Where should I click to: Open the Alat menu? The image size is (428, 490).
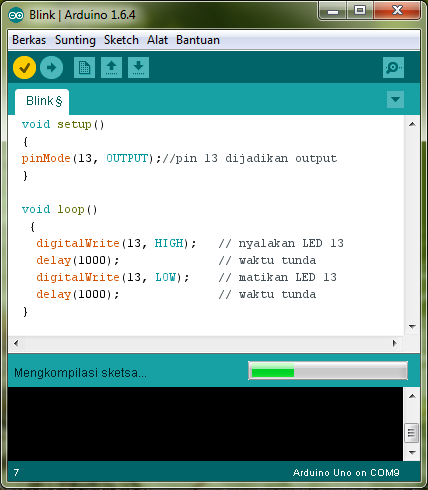pos(157,40)
